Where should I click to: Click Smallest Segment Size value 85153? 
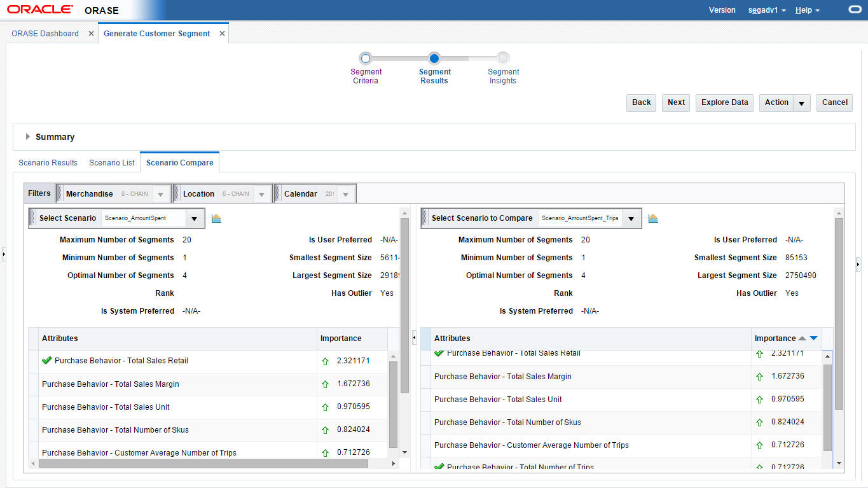coord(796,258)
